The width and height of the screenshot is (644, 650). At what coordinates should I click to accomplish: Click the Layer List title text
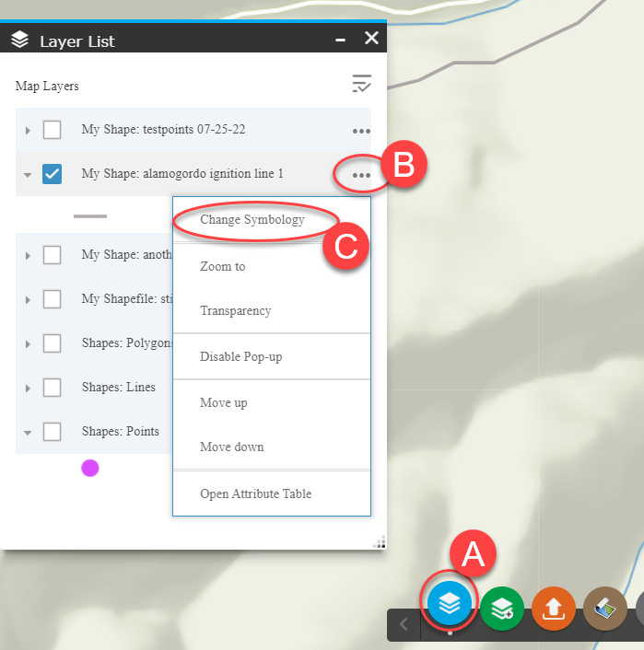tap(77, 41)
